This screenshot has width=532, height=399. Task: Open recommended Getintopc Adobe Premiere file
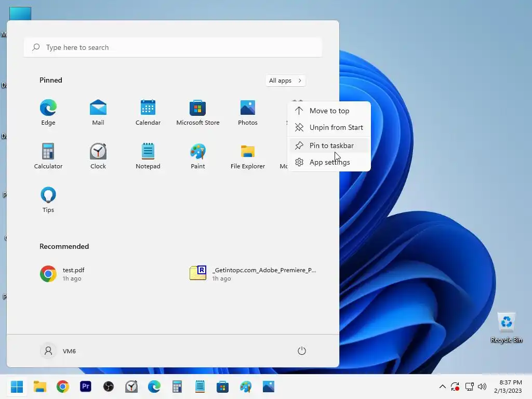(253, 274)
